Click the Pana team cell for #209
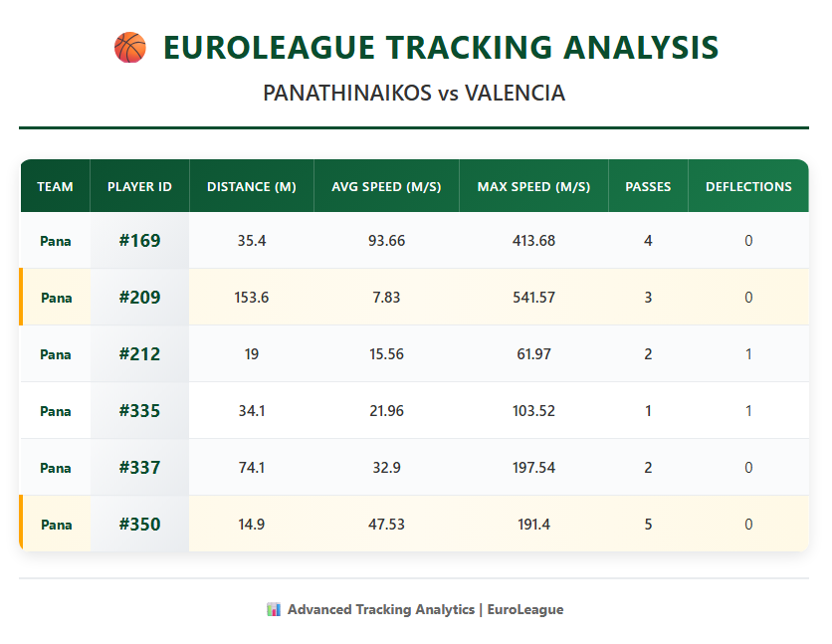This screenshot has width=832, height=644. click(x=57, y=299)
